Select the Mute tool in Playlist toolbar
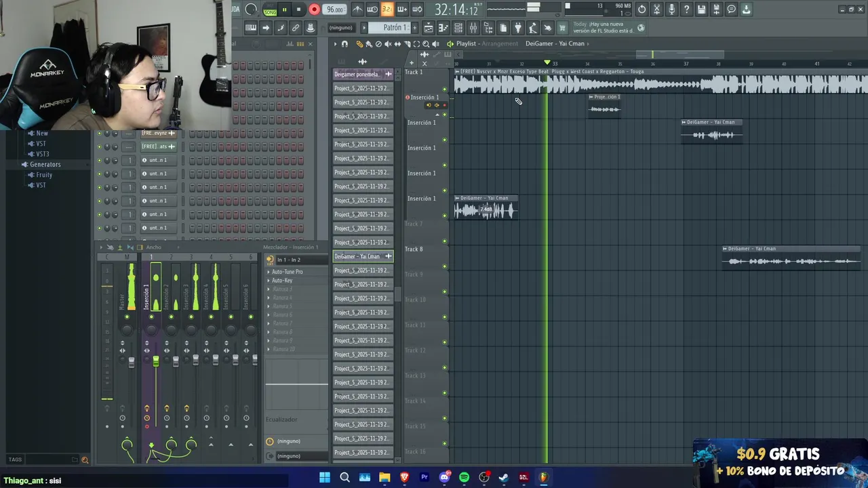This screenshot has height=488, width=868. [388, 44]
